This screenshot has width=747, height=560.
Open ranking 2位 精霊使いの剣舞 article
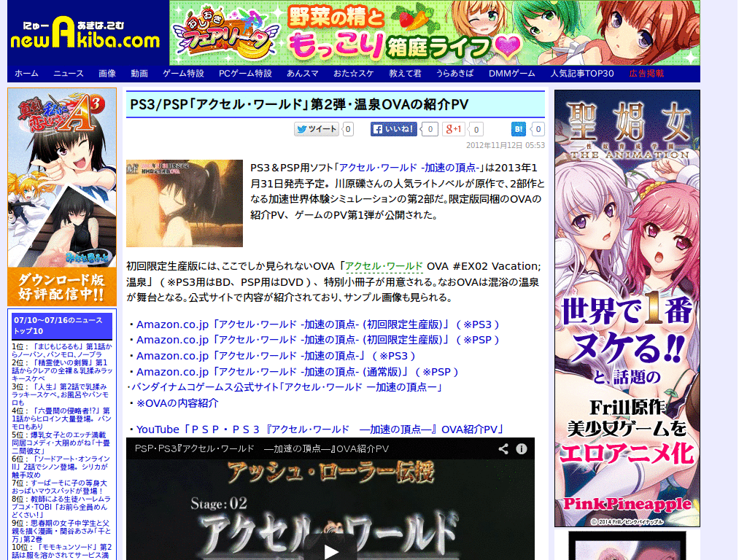point(62,370)
